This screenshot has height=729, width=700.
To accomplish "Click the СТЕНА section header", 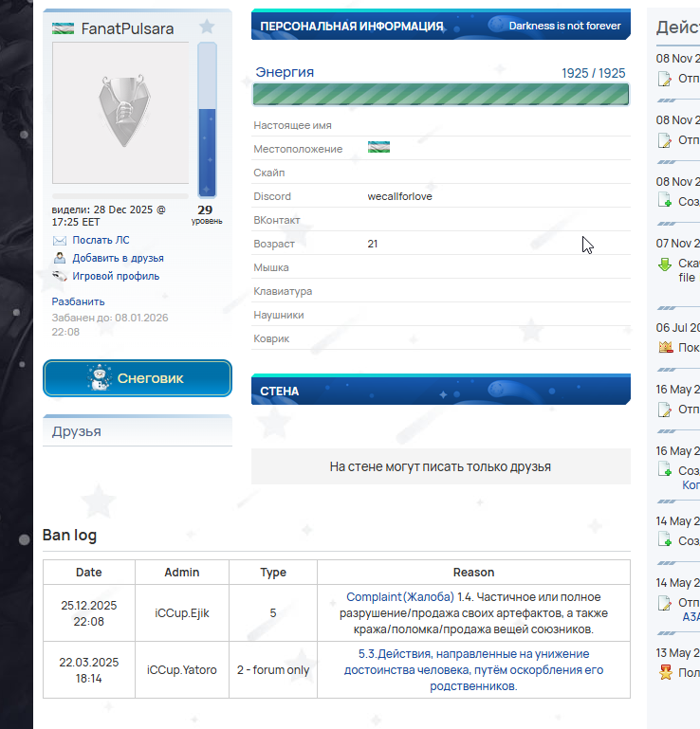I will pos(441,390).
